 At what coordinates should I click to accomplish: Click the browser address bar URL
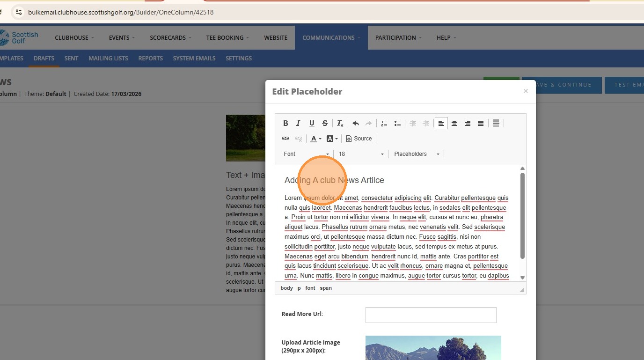(121, 12)
